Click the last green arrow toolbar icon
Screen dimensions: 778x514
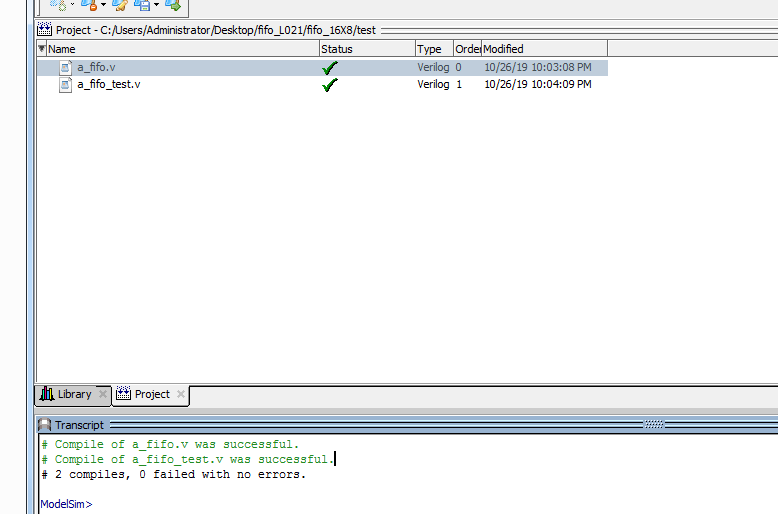tap(172, 5)
